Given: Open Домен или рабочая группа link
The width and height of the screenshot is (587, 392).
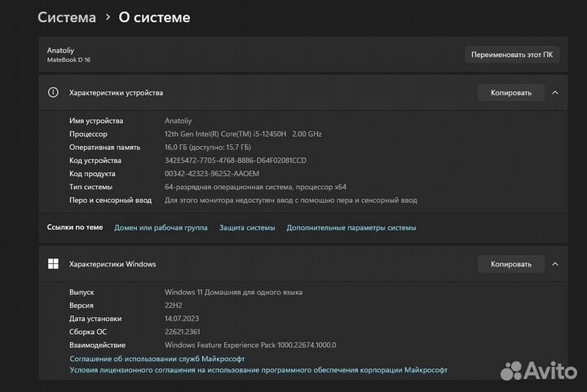Looking at the screenshot, I should pyautogui.click(x=161, y=227).
